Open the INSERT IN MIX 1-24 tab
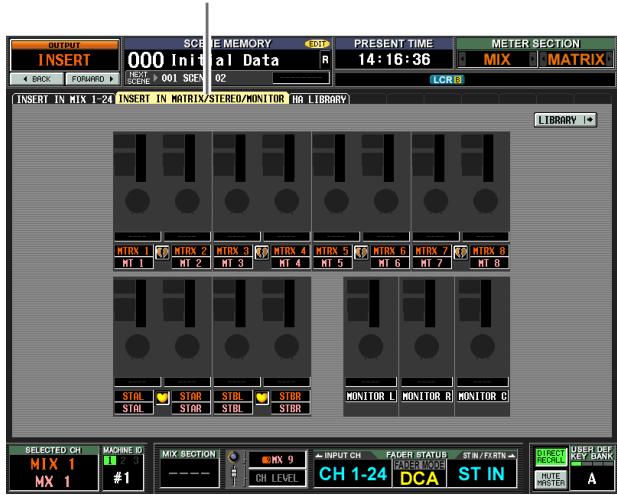This screenshot has height=495, width=617. [64, 99]
